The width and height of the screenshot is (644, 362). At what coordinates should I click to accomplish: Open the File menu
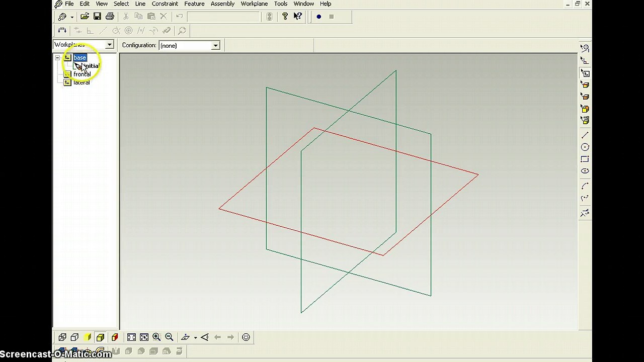click(x=69, y=4)
